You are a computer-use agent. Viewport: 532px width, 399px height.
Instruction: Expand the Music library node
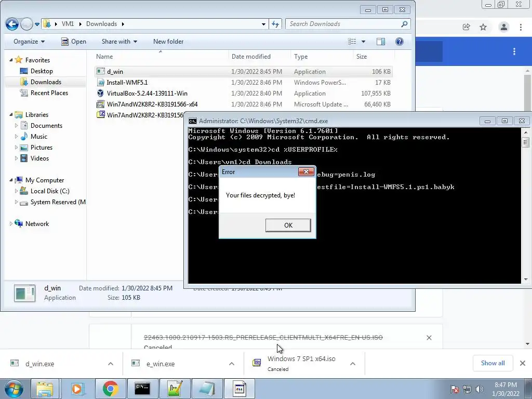point(16,137)
